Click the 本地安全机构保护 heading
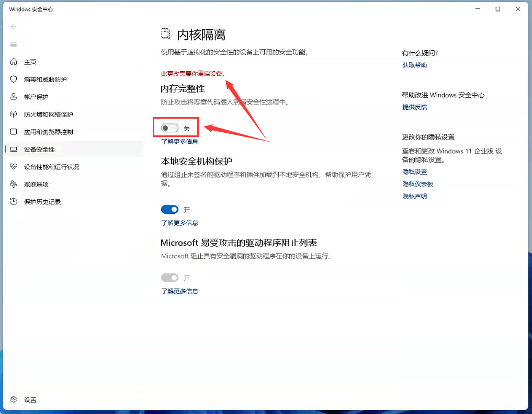Viewport: 532px width, 414px height. [197, 161]
